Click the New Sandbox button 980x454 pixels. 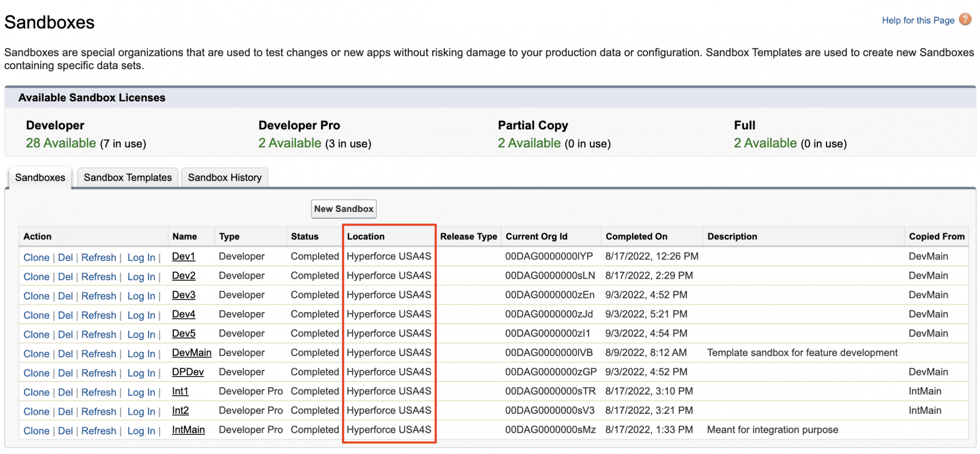pyautogui.click(x=343, y=209)
